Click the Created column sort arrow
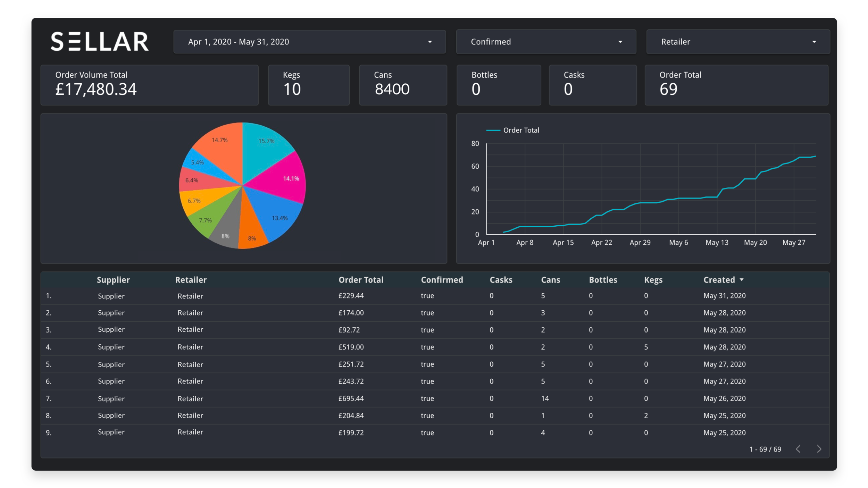 click(742, 280)
